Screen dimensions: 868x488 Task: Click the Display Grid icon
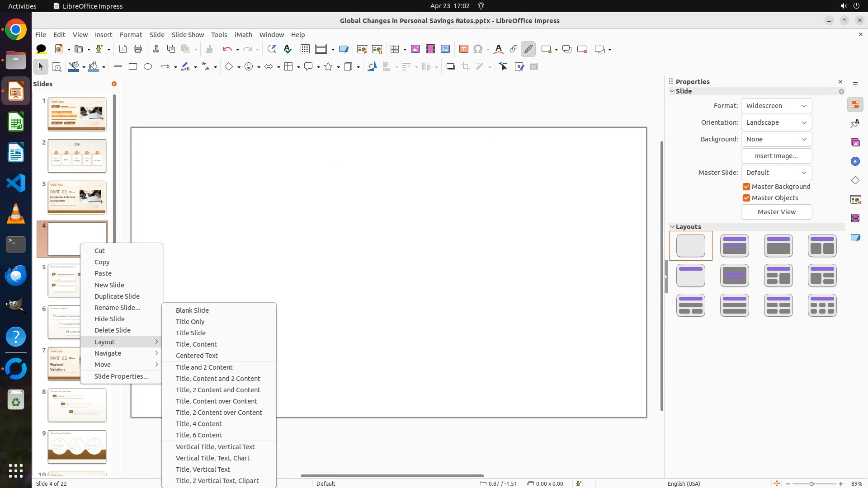tap(305, 49)
